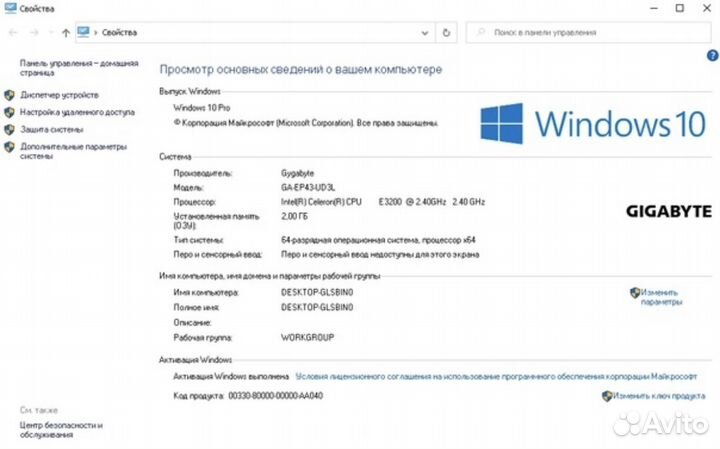Select the 64-разрядная system type text
The width and height of the screenshot is (720, 449).
378,240
